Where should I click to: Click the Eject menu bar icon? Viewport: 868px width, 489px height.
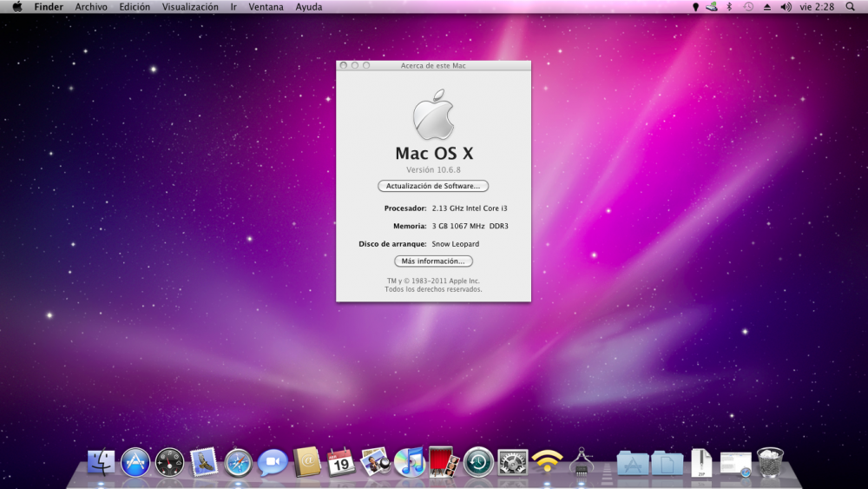[x=767, y=7]
